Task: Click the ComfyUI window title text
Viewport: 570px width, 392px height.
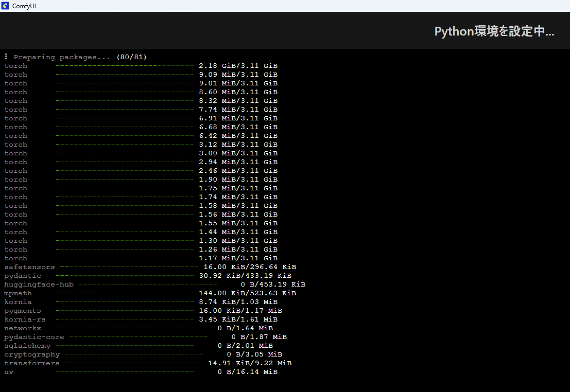Action: click(x=24, y=6)
